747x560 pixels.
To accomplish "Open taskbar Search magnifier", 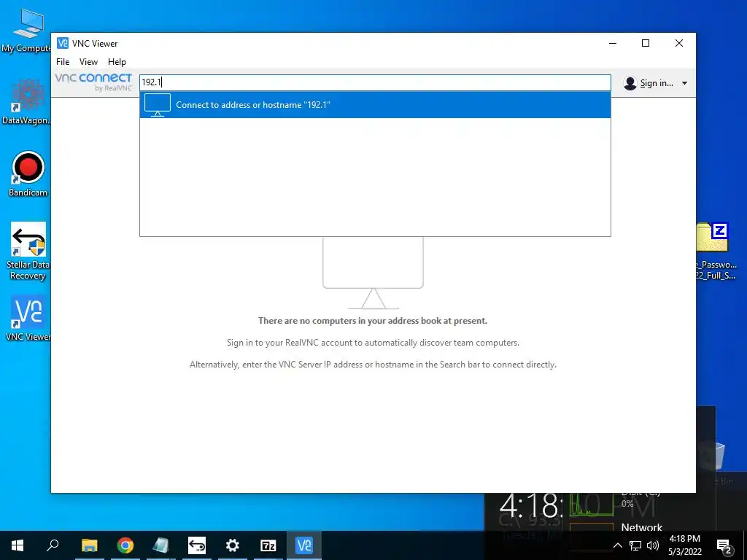I will 53,545.
